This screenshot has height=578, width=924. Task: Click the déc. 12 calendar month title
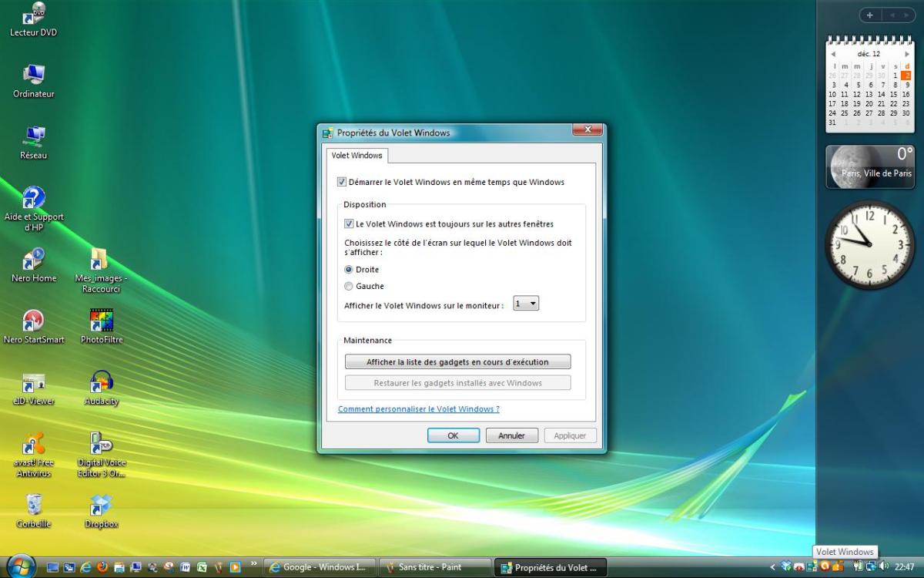pos(869,54)
